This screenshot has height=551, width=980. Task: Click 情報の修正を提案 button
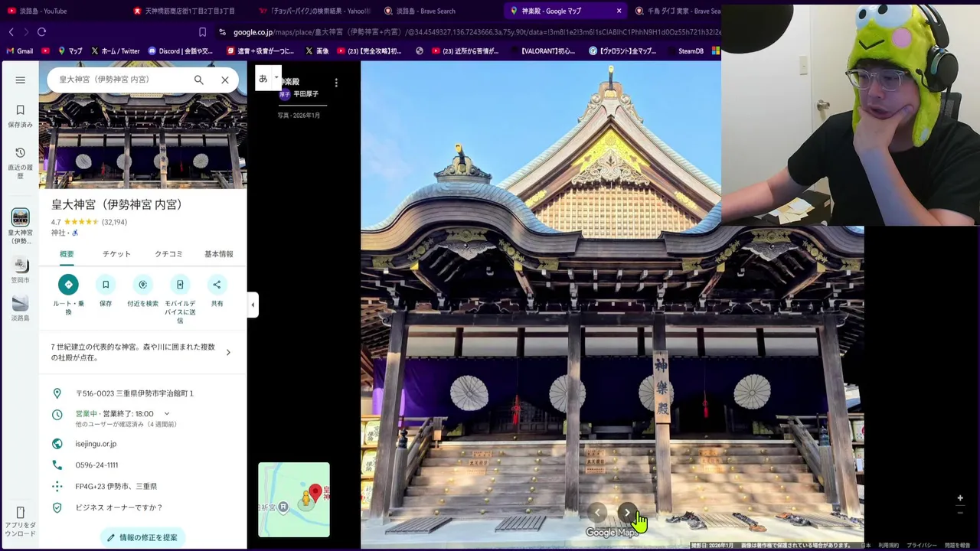pyautogui.click(x=142, y=537)
